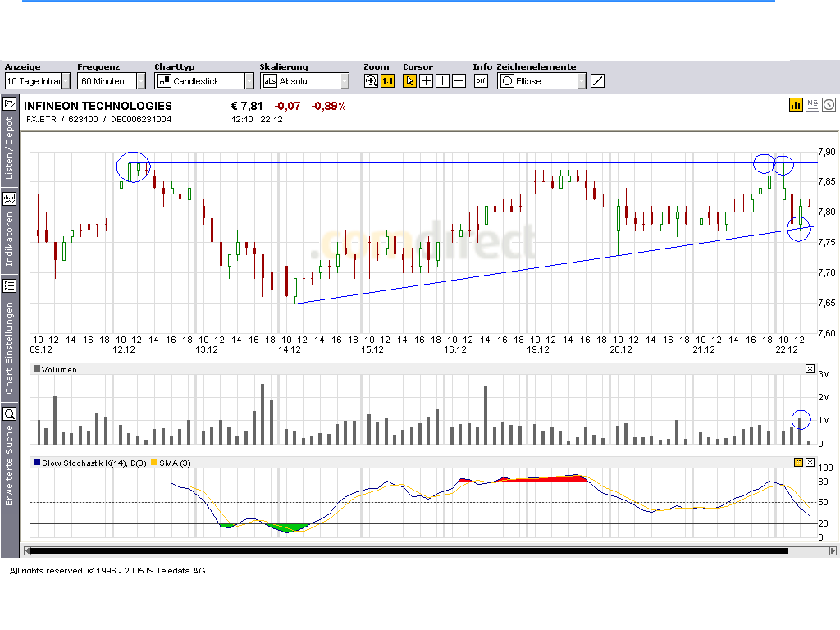Click the 7,90 price axis label
The image size is (840, 630).
click(827, 152)
